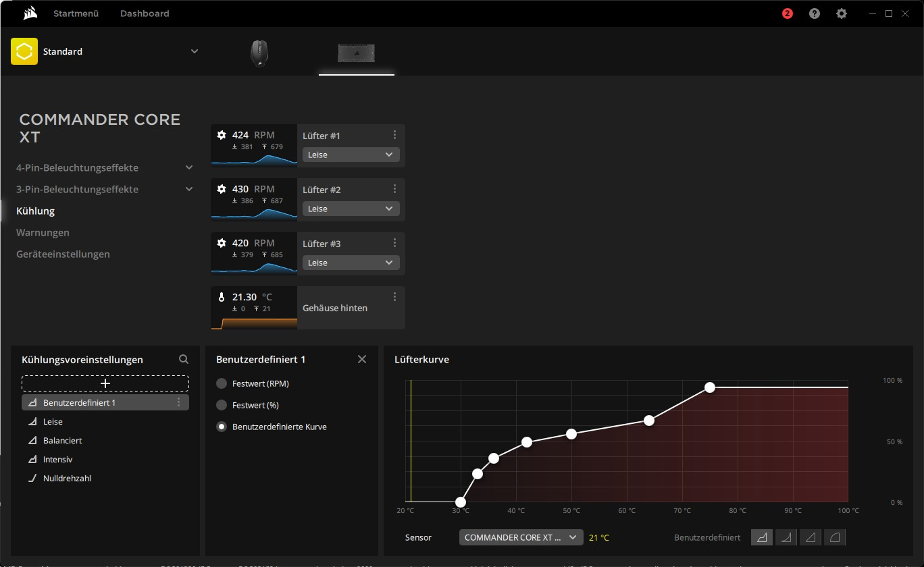This screenshot has height=567, width=924.
Task: Open the help question mark icon
Action: pyautogui.click(x=815, y=13)
